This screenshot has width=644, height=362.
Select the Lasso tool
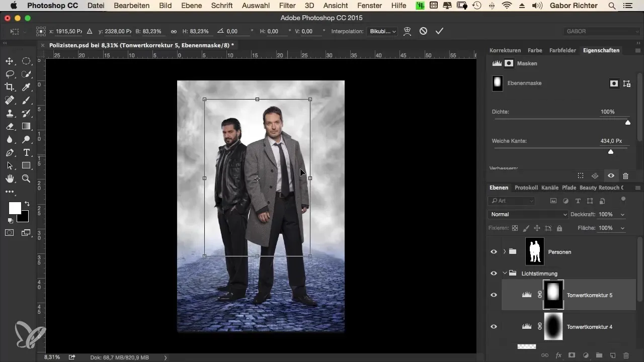(10, 74)
